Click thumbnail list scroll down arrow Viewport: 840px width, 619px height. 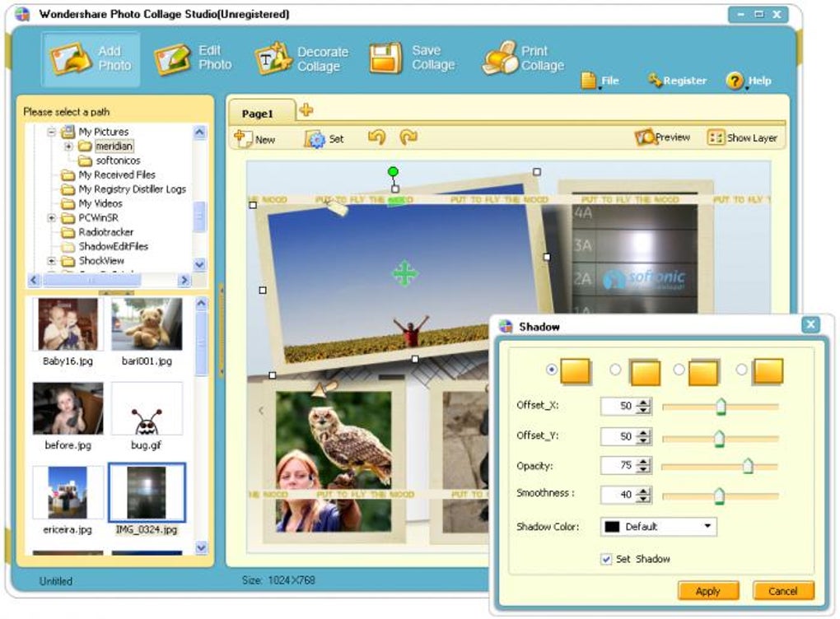pyautogui.click(x=202, y=547)
